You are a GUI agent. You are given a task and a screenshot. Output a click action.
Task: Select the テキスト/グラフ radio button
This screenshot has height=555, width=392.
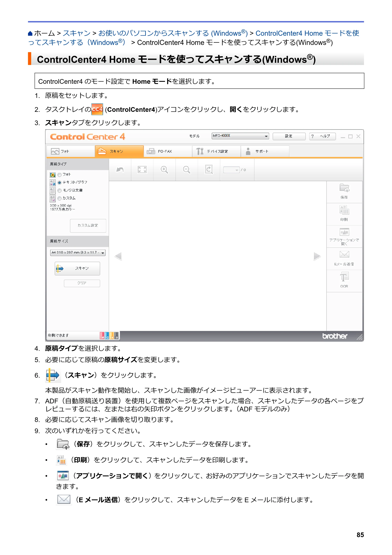point(59,182)
